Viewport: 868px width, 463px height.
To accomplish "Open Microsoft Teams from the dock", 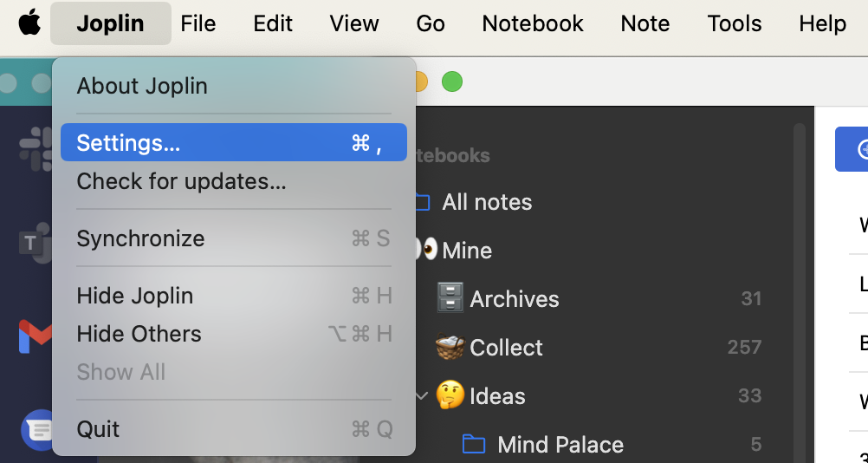I will pyautogui.click(x=35, y=243).
